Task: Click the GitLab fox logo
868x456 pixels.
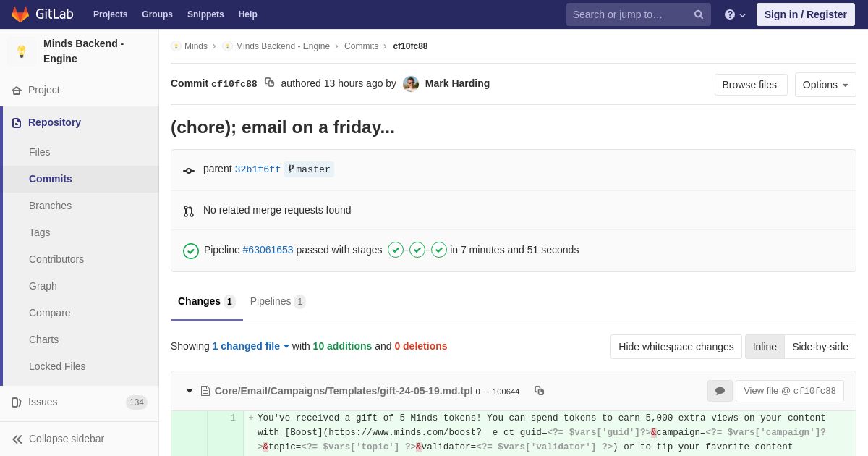Action: point(20,14)
